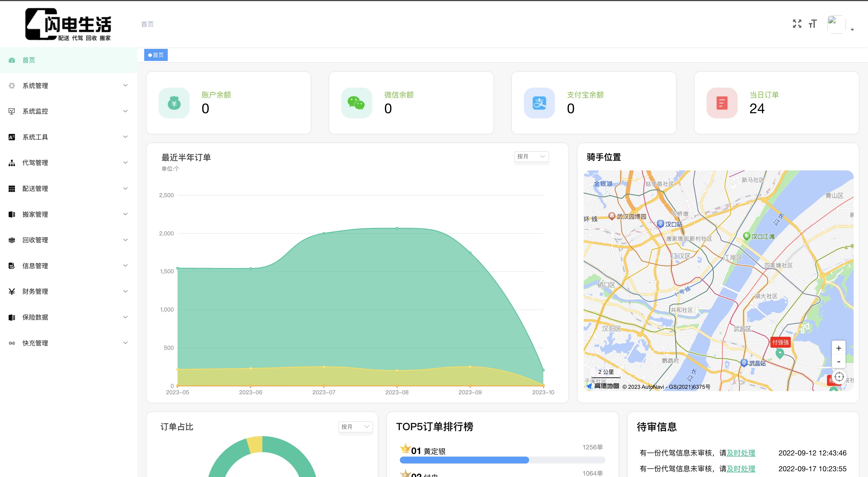Click the 2023-07 x-axis label

(x=323, y=392)
